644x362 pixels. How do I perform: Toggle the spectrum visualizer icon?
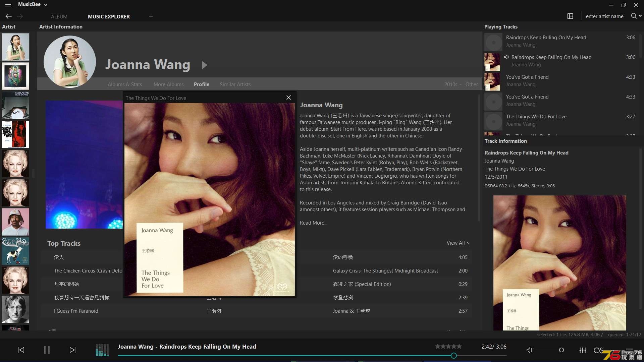tap(102, 350)
